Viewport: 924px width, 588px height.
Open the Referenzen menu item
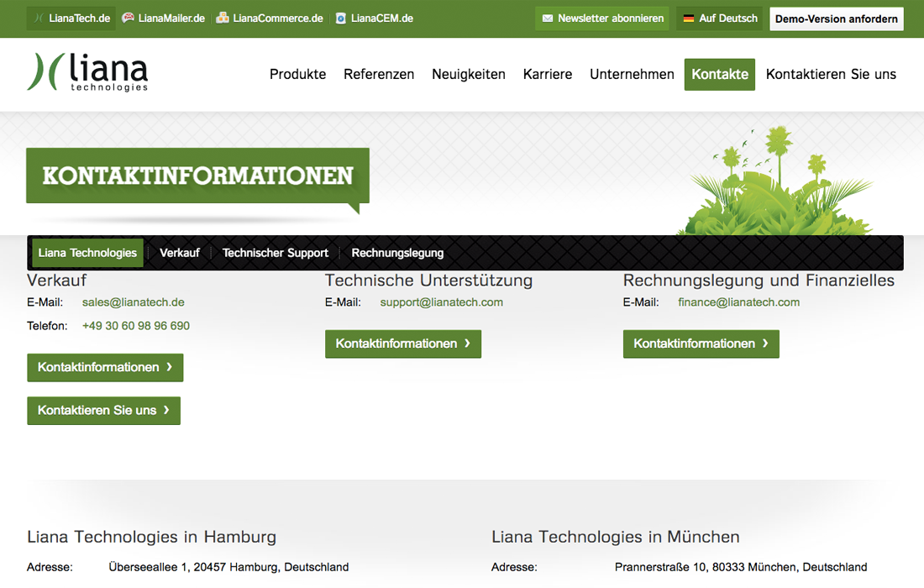click(379, 74)
